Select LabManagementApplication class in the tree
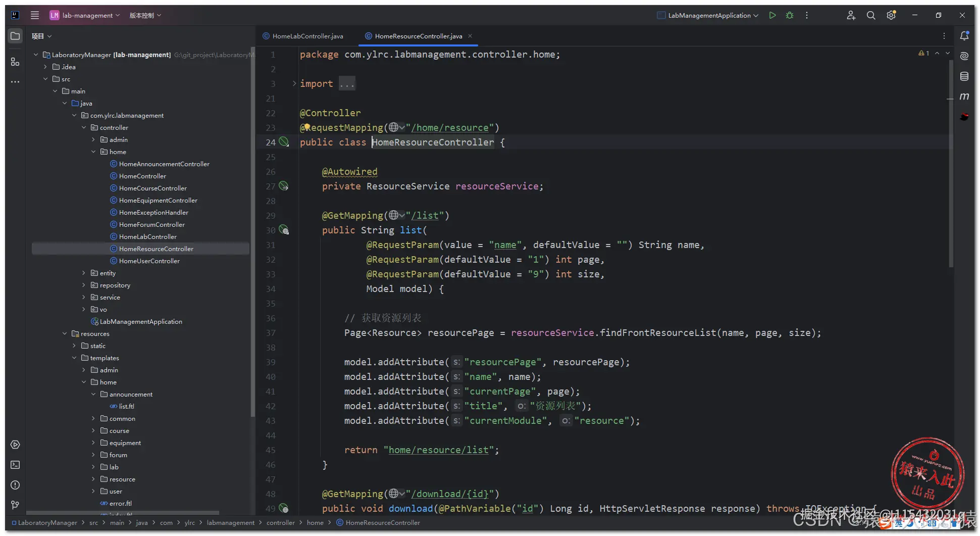 pos(141,321)
